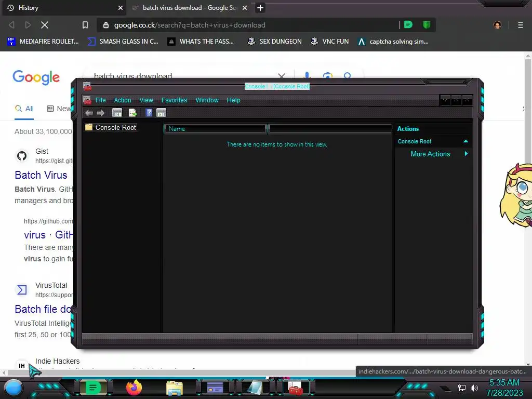532x399 pixels.
Task: Click the volume speaker tray icon
Action: click(x=474, y=388)
